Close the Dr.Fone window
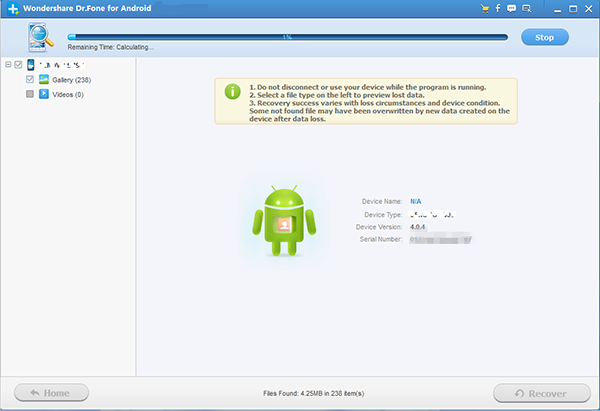This screenshot has width=600, height=411. tap(589, 8)
